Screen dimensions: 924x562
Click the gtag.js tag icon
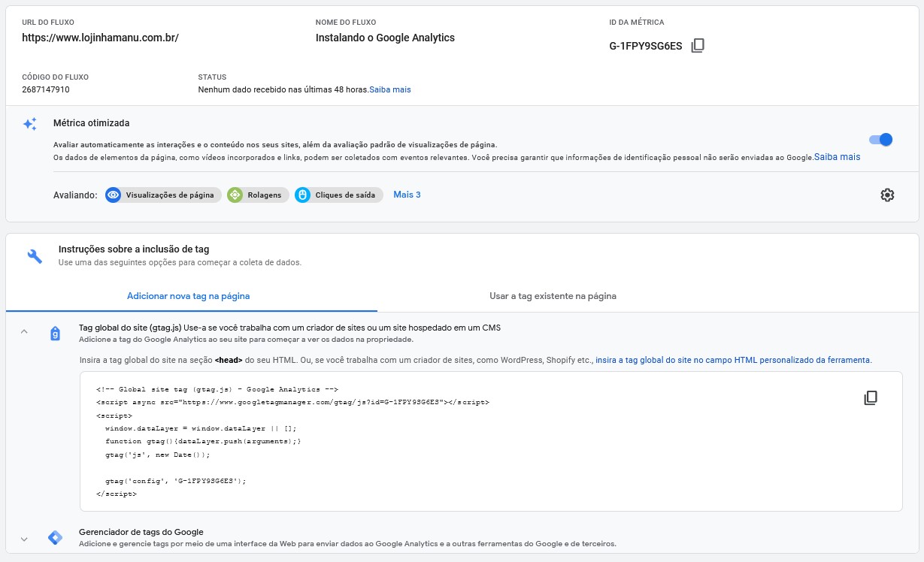point(55,334)
